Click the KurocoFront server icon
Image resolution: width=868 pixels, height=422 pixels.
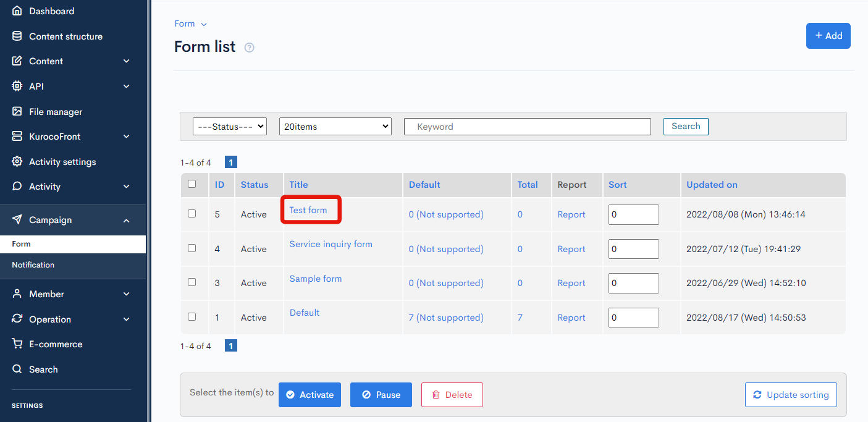tap(17, 137)
